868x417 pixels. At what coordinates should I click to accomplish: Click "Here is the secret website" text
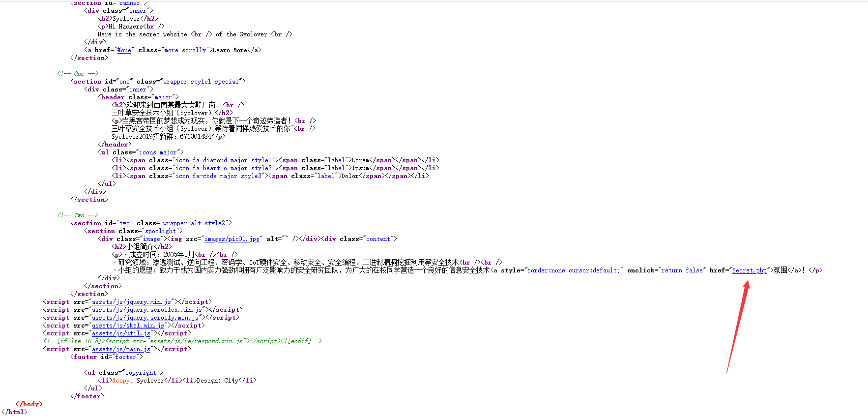pyautogui.click(x=142, y=34)
